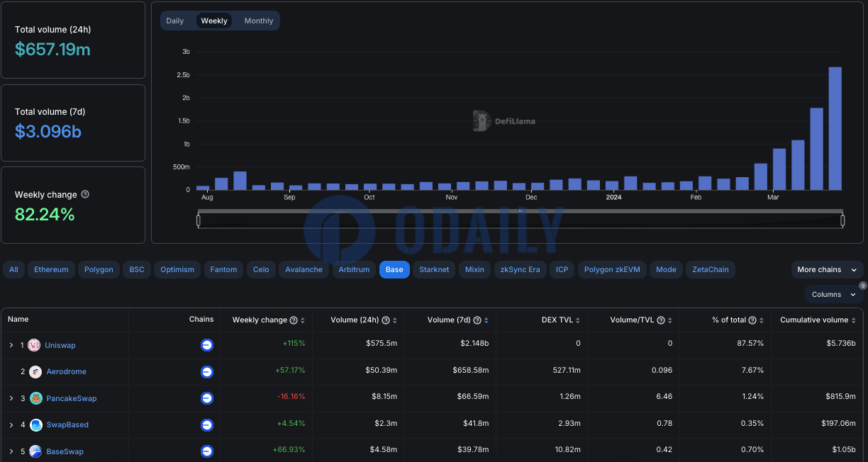This screenshot has height=462, width=868.
Task: Sort by the Volume (7d) column arrows
Action: (486, 320)
